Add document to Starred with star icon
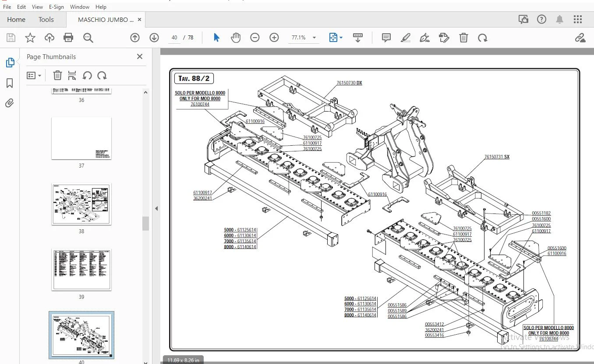 tap(30, 38)
